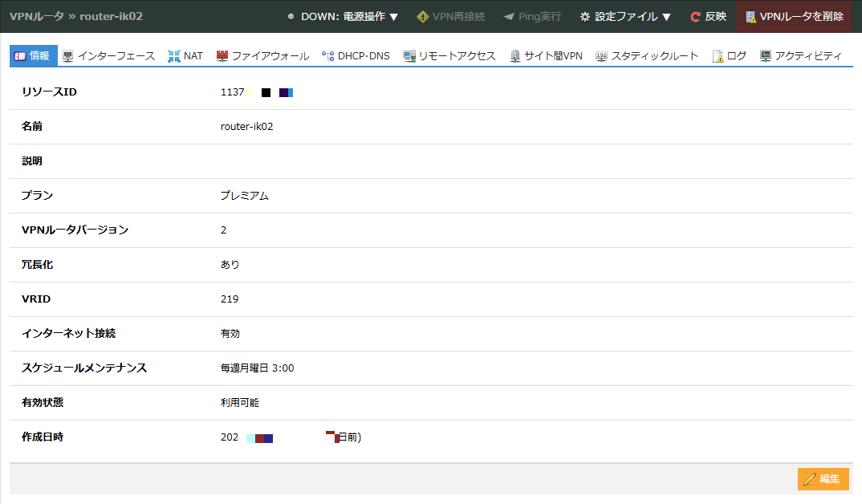Click the リモートアクセス computer icon
Viewport: 862px width, 504px height.
click(409, 56)
